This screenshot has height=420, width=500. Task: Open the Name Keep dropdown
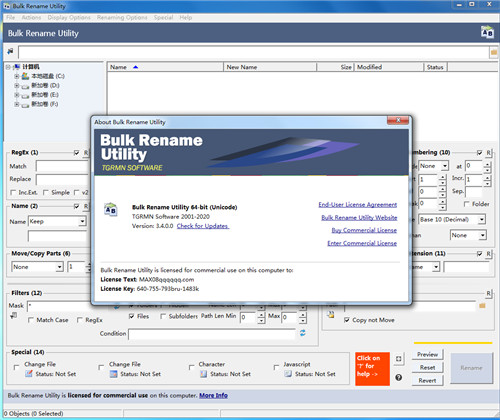tap(82, 221)
